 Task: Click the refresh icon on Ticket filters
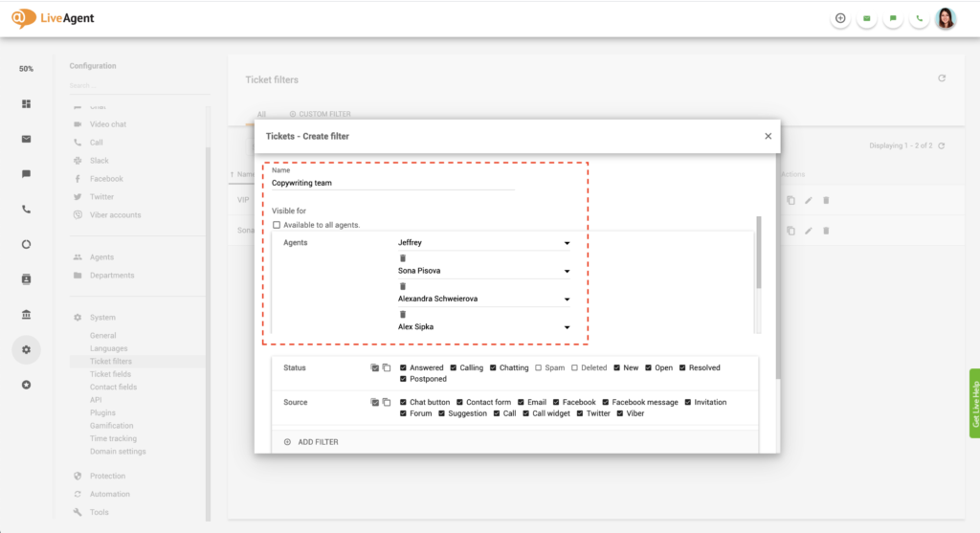click(x=942, y=78)
